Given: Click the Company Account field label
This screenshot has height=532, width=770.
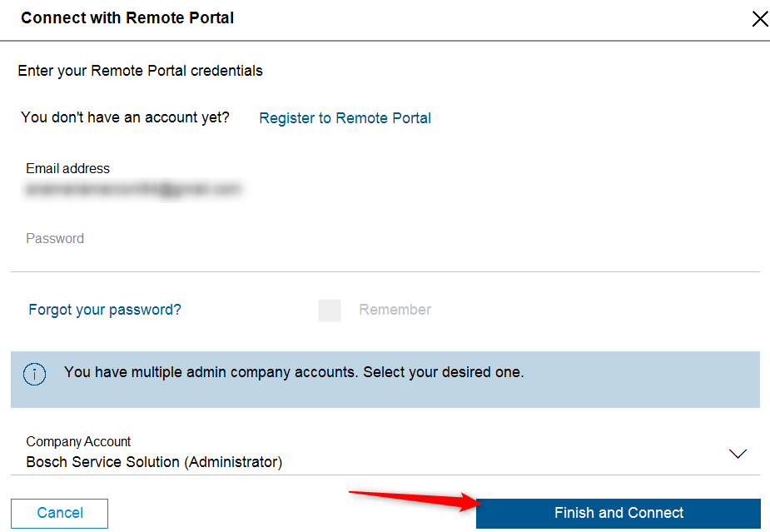Looking at the screenshot, I should pos(78,441).
